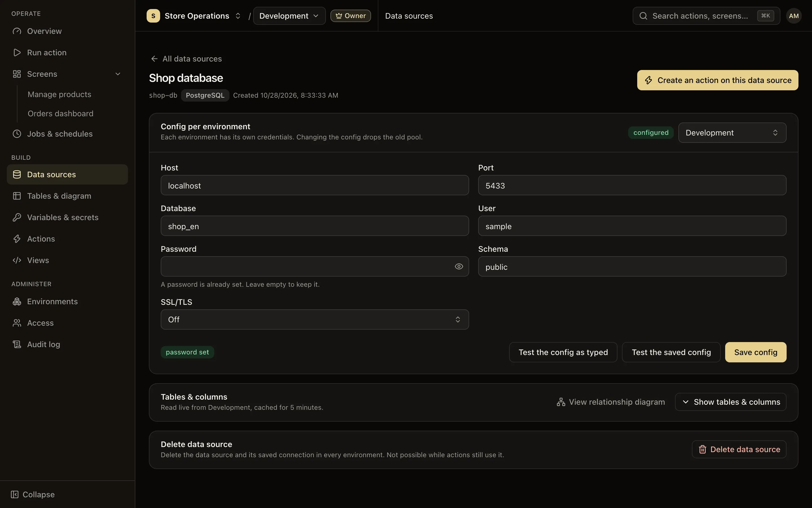Viewport: 812px width, 508px height.
Task: Create an action on this data source
Action: click(718, 80)
